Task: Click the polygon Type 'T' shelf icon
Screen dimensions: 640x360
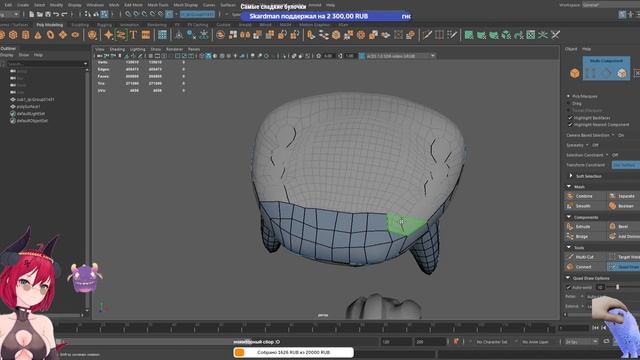Action: click(x=133, y=35)
